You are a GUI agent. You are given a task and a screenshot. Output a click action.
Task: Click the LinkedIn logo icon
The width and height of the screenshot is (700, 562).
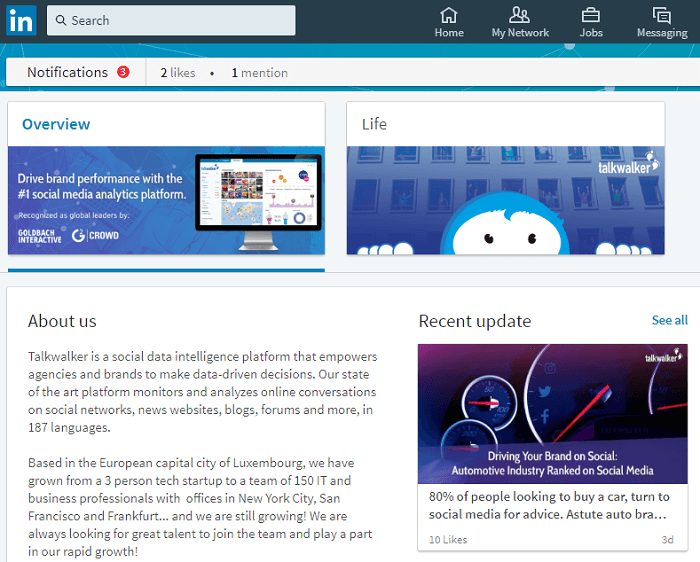21,21
